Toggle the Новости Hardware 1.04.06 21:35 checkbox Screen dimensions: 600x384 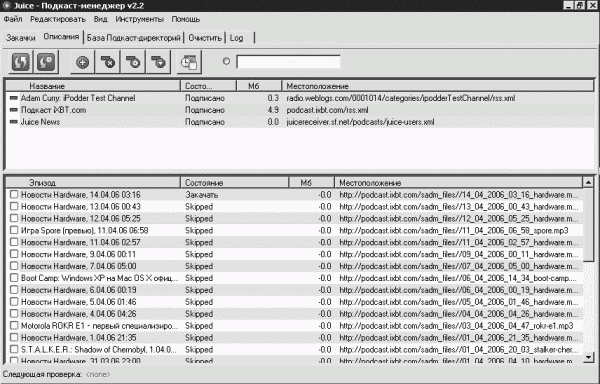coord(14,337)
